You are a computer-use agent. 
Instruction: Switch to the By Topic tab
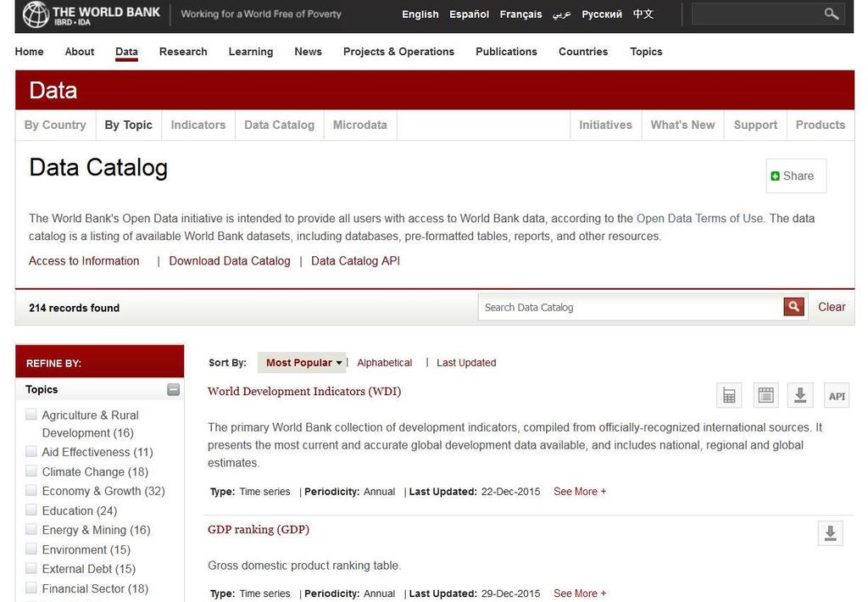(x=129, y=125)
